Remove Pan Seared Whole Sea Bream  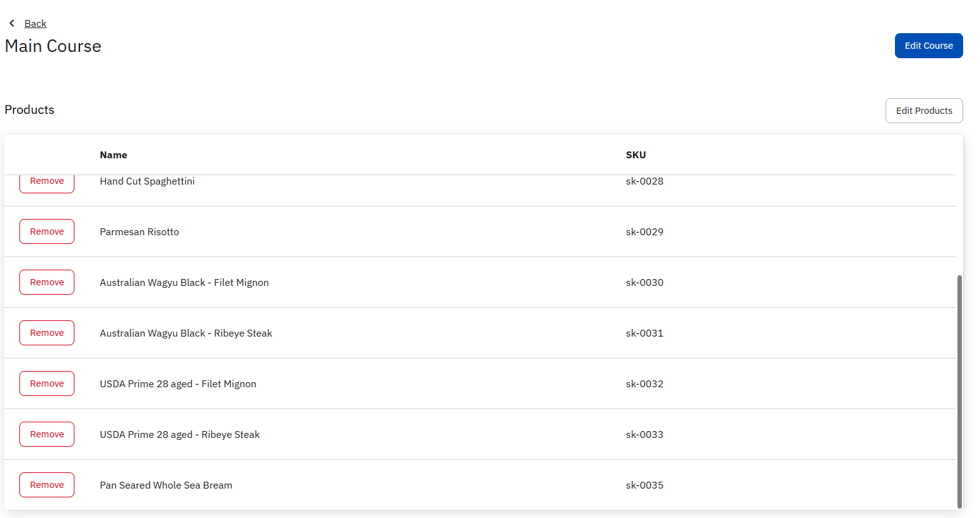[47, 485]
